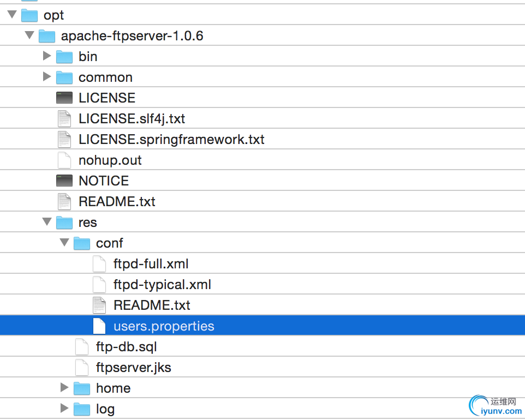525x420 pixels.
Task: Select the 'NOTICE' file name
Action: point(104,181)
